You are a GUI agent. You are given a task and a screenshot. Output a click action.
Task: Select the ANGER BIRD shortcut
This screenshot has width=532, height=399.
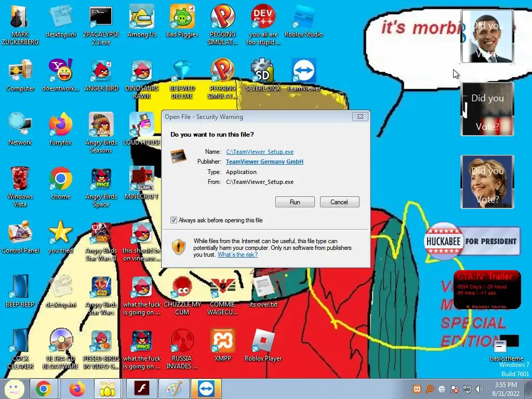pos(101,75)
